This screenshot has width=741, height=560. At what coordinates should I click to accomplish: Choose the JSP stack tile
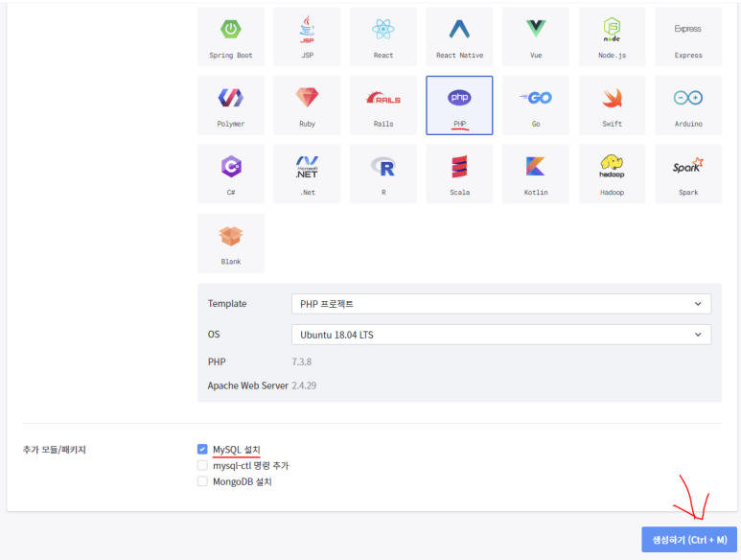(307, 36)
